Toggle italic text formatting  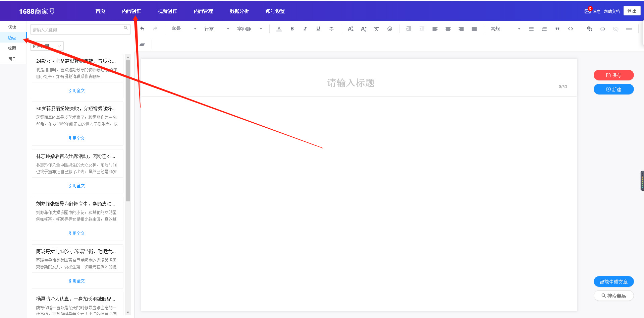[x=305, y=29]
